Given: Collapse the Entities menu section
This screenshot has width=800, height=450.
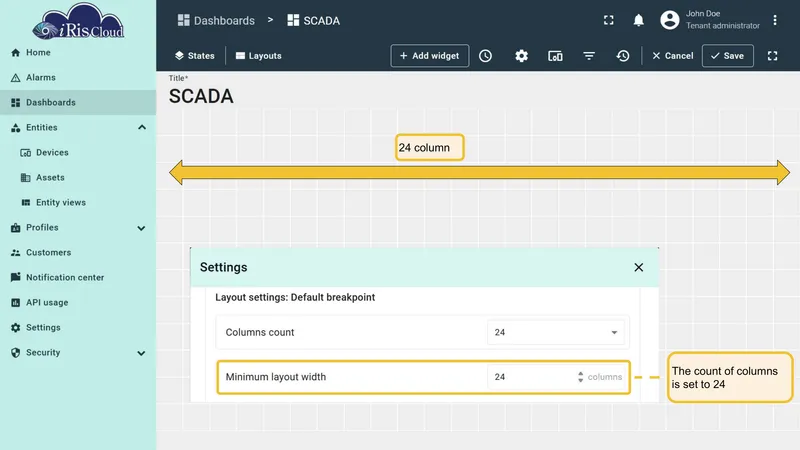Looking at the screenshot, I should [142, 127].
